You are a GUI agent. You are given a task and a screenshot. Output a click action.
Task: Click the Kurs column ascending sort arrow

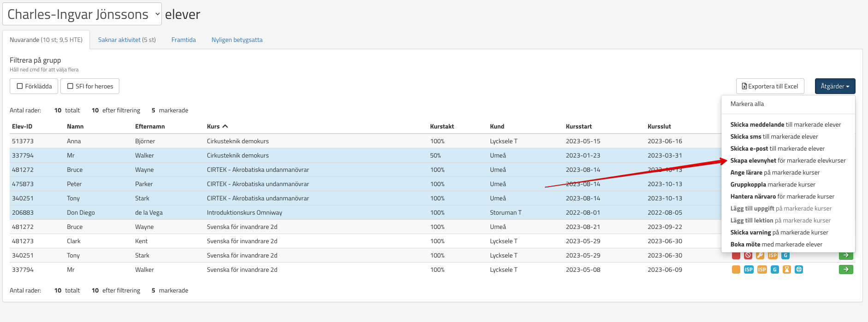click(225, 126)
